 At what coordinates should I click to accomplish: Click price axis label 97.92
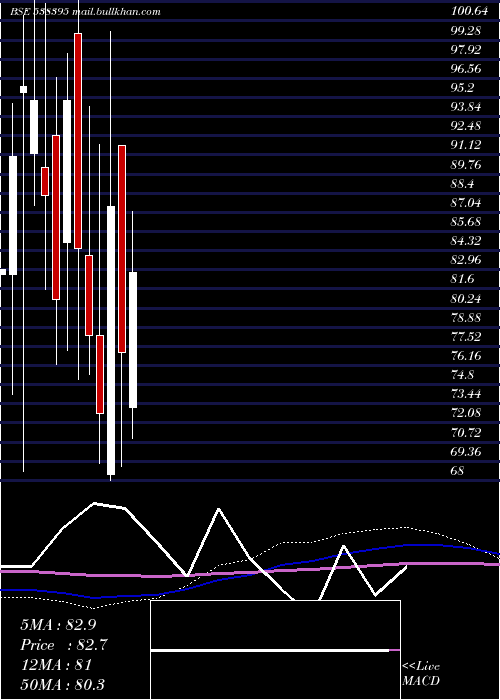[466, 50]
